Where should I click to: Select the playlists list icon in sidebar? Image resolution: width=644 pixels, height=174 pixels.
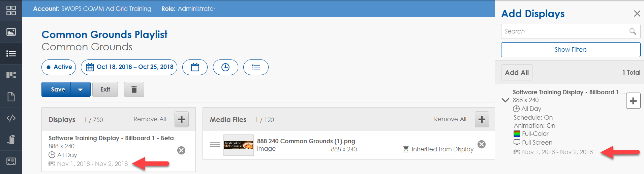tap(11, 53)
